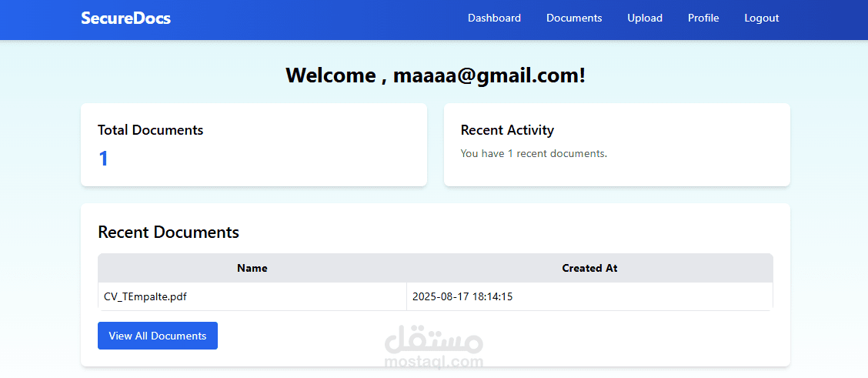This screenshot has width=868, height=378.
Task: Click the View All Documents button
Action: (158, 336)
